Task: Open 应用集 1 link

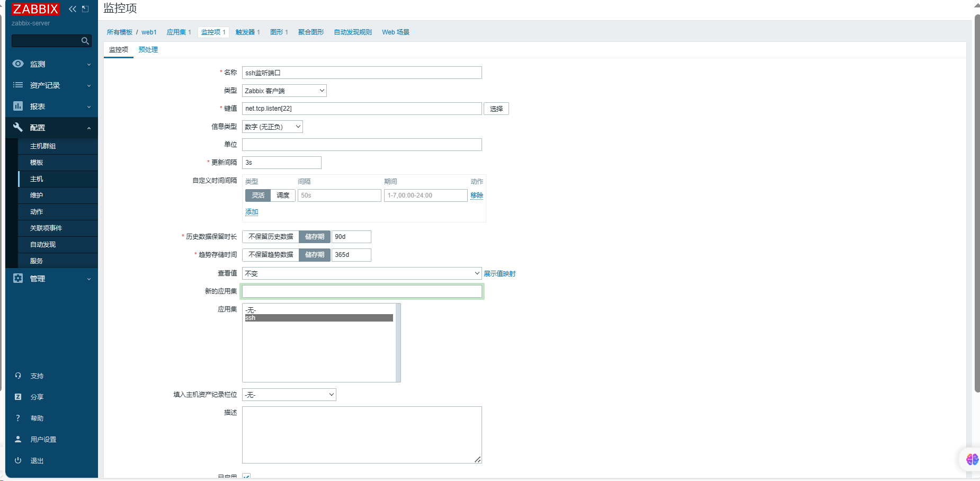Action: point(179,32)
